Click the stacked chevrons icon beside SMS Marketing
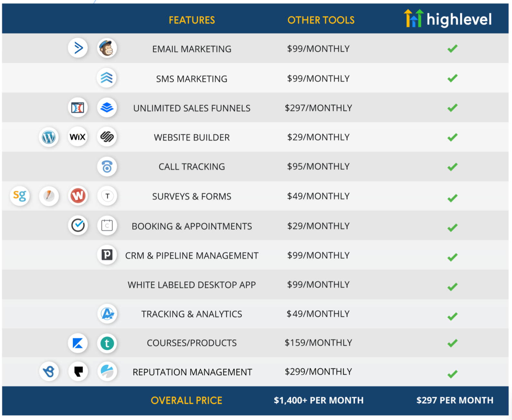The width and height of the screenshot is (512, 420). 107,78
